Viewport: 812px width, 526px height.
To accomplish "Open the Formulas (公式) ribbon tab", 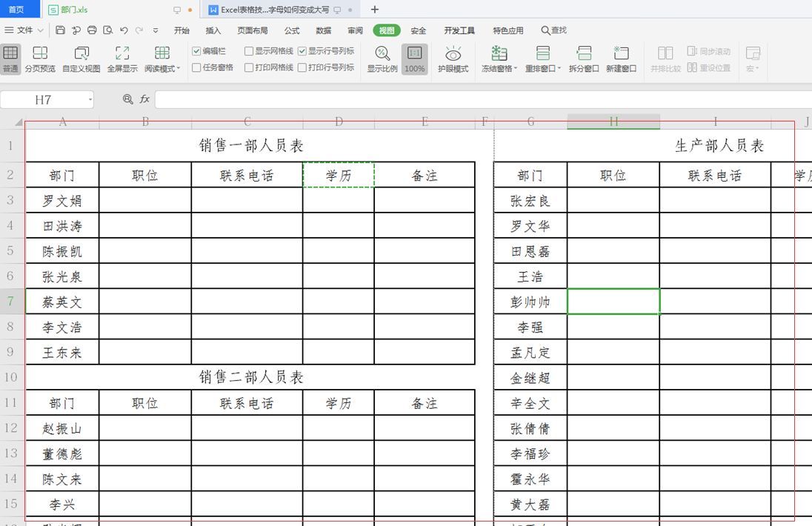I will (292, 30).
